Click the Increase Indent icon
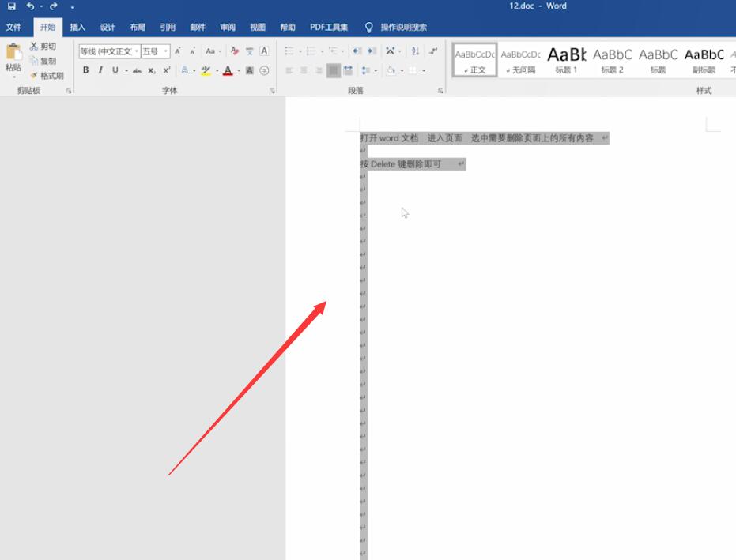The height and width of the screenshot is (560, 736). 372,51
